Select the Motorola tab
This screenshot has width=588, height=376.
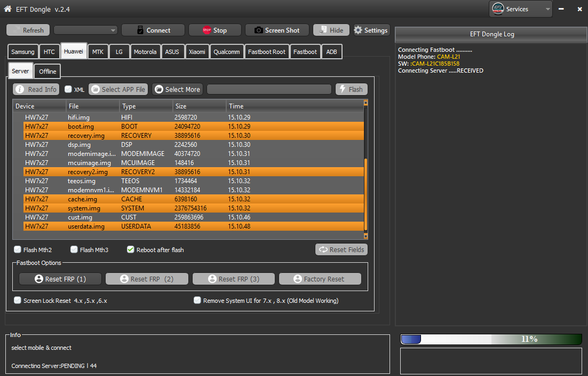145,52
